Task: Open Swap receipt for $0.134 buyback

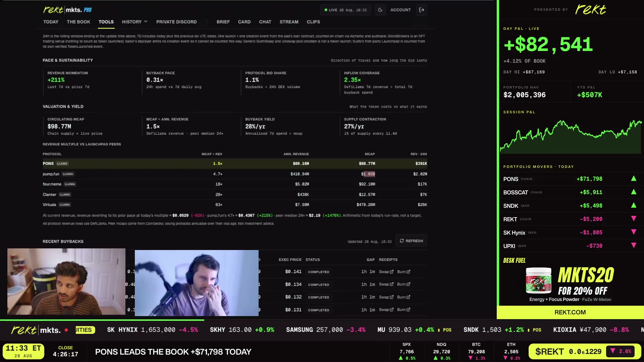Action: click(x=386, y=284)
